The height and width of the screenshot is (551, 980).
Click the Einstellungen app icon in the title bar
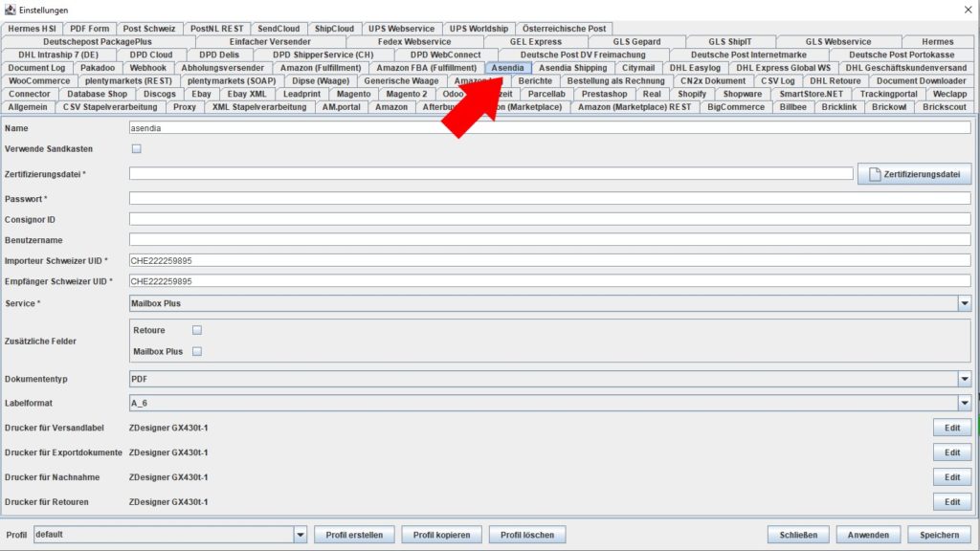(x=10, y=10)
